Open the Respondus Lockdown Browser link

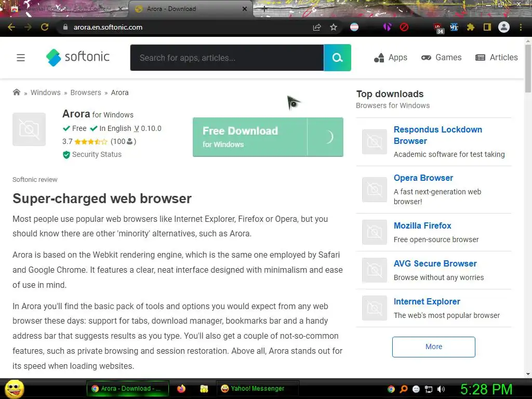click(437, 135)
